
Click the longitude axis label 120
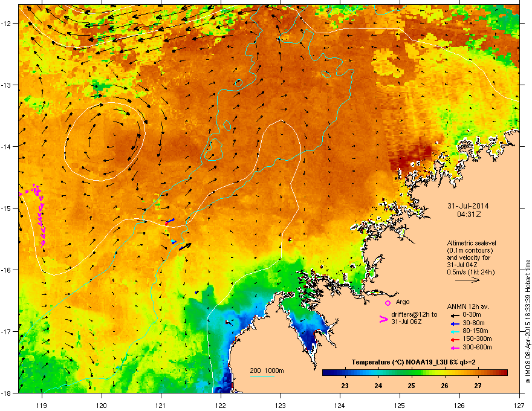[x=102, y=405]
